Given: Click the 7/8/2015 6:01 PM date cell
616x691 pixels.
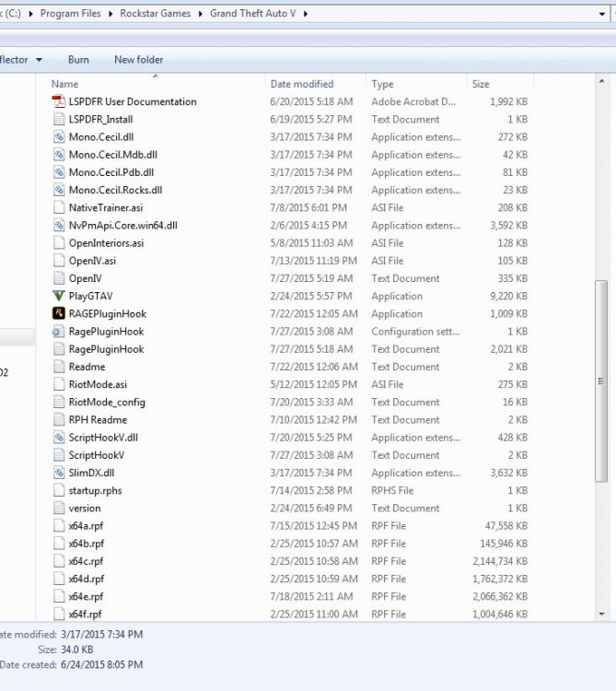Looking at the screenshot, I should tap(308, 207).
